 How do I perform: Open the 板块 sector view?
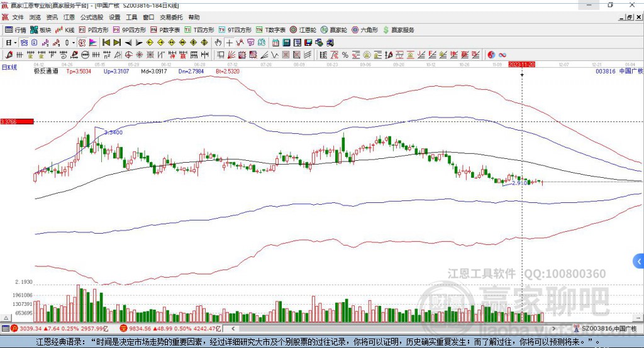[41, 30]
